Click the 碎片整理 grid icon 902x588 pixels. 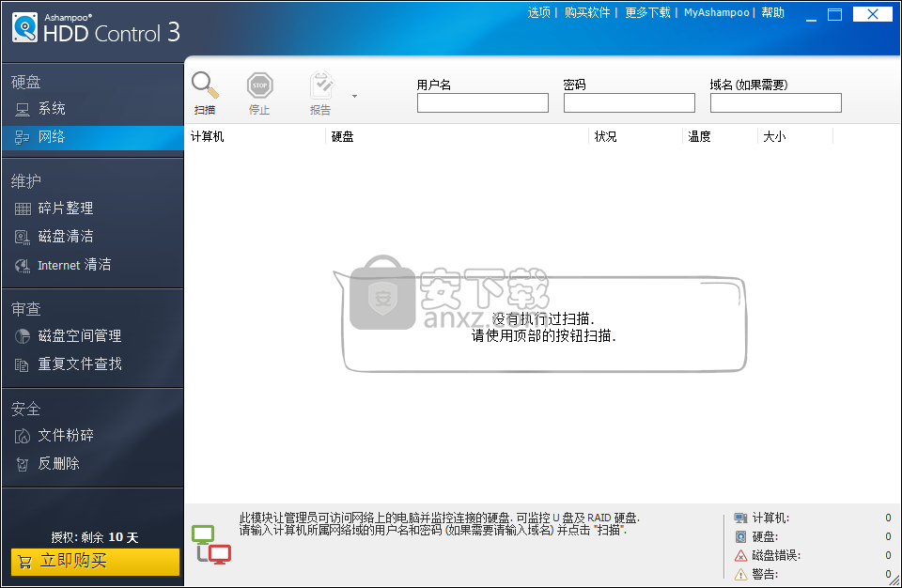23,209
